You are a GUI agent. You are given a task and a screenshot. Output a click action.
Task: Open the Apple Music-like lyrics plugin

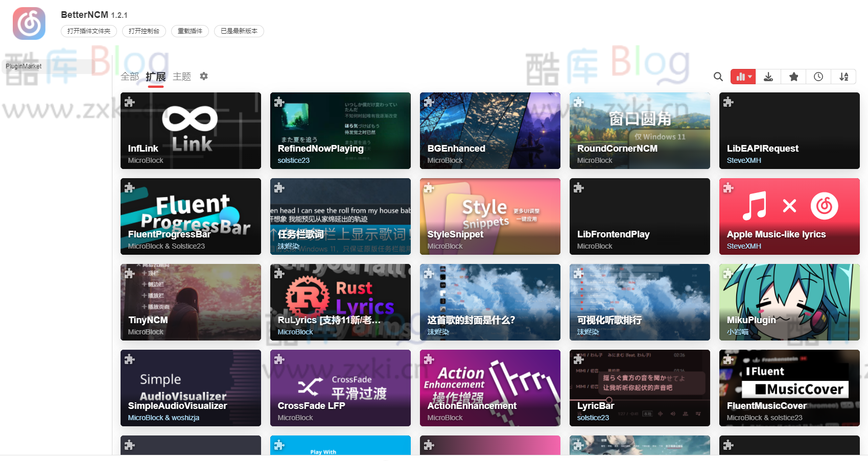[789, 216]
